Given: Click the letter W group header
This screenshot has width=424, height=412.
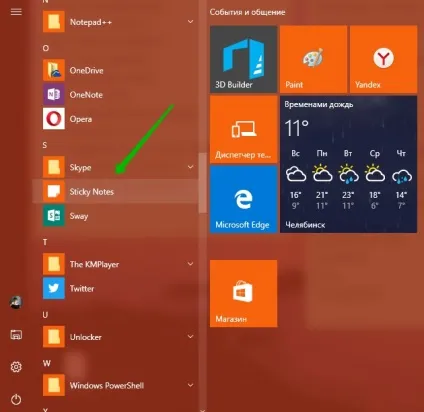Looking at the screenshot, I should 47,363.
